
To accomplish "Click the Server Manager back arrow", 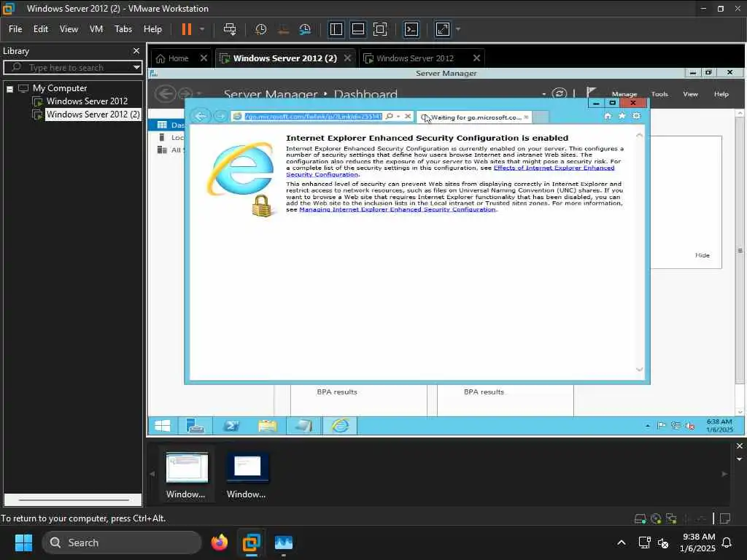I will (166, 94).
